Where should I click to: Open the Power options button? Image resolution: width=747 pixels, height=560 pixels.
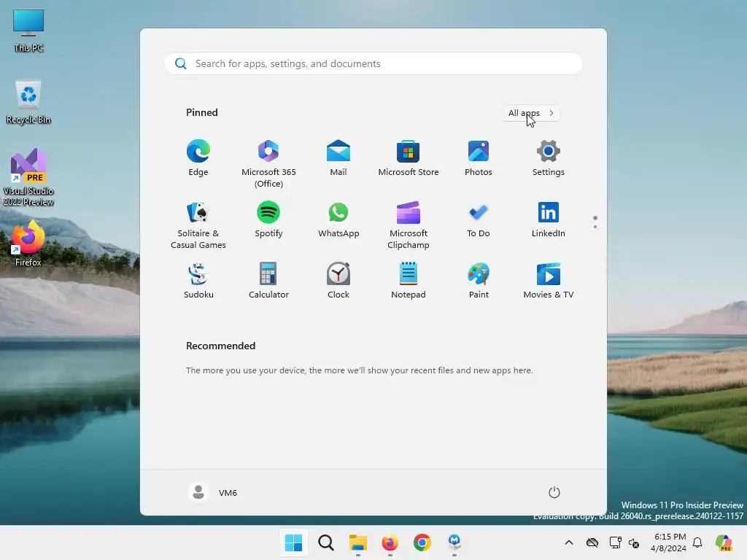[554, 492]
